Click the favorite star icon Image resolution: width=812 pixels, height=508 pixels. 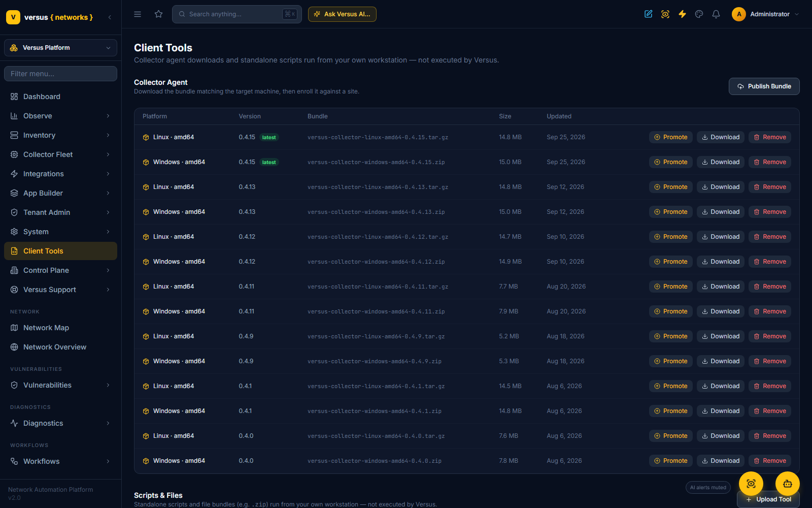(x=158, y=14)
